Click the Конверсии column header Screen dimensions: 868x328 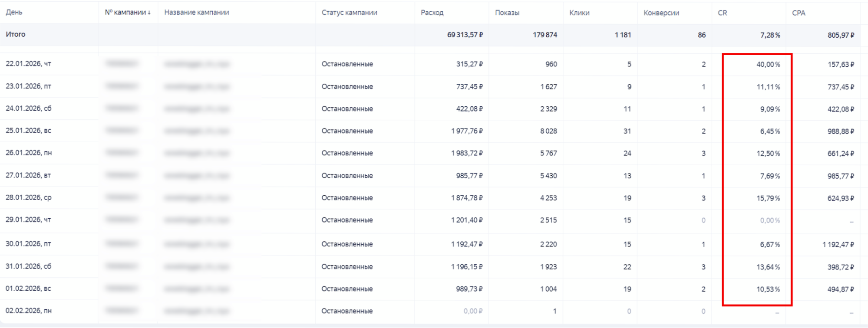tap(661, 13)
